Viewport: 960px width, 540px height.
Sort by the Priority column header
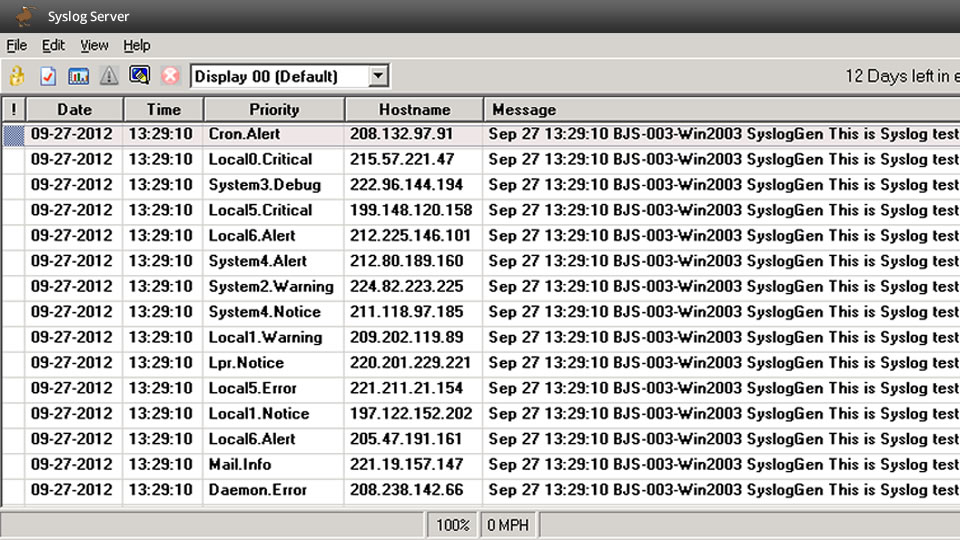point(274,110)
